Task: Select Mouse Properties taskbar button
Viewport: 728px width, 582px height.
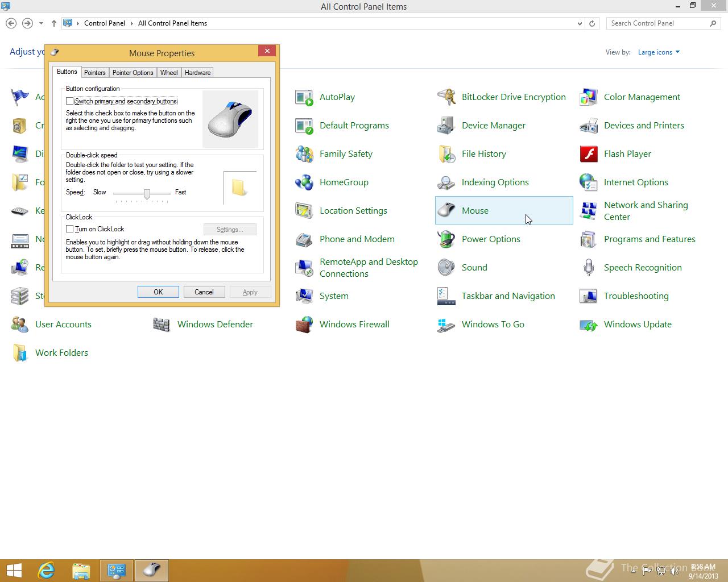Action: click(x=151, y=571)
